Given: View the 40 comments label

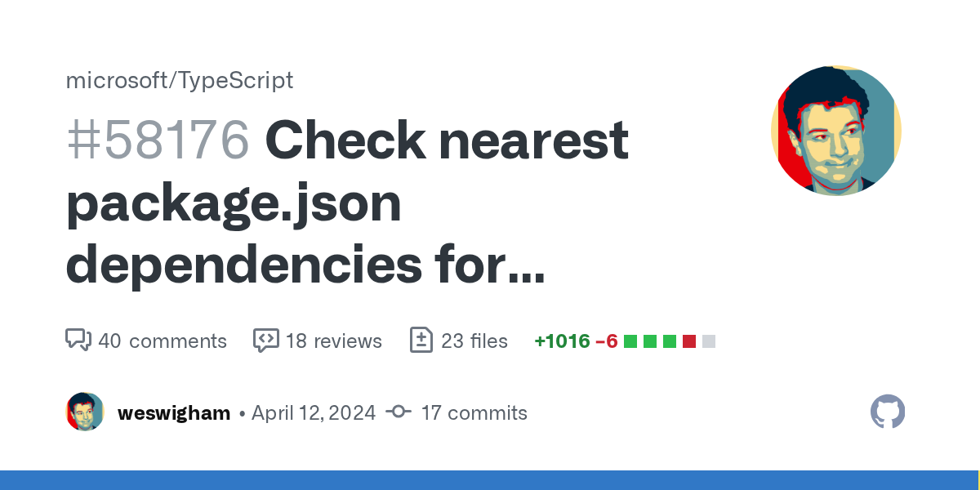Looking at the screenshot, I should coord(163,341).
